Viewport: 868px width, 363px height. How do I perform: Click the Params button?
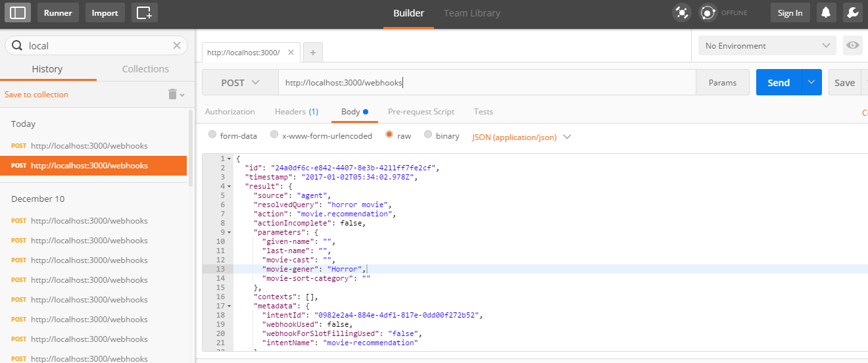[x=723, y=82]
